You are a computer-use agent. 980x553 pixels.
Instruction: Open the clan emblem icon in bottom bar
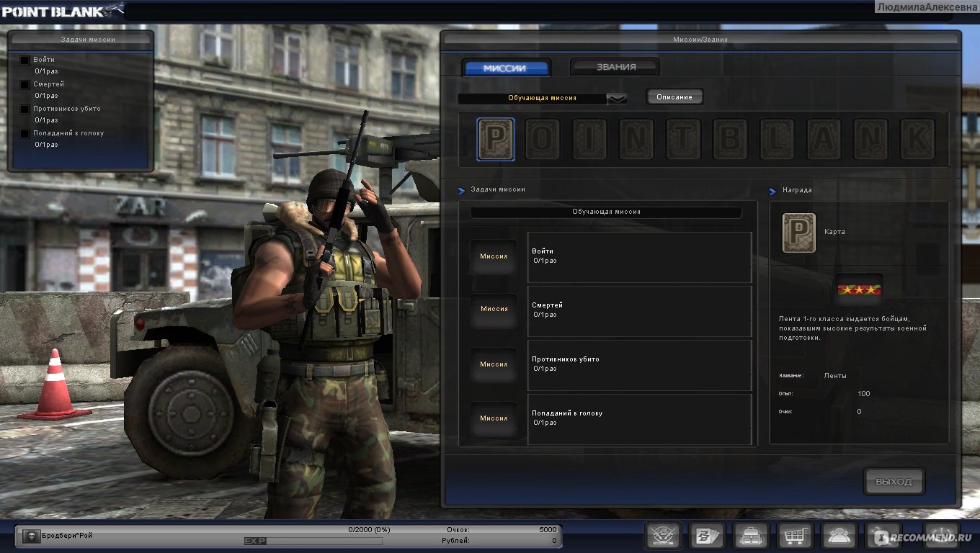662,536
